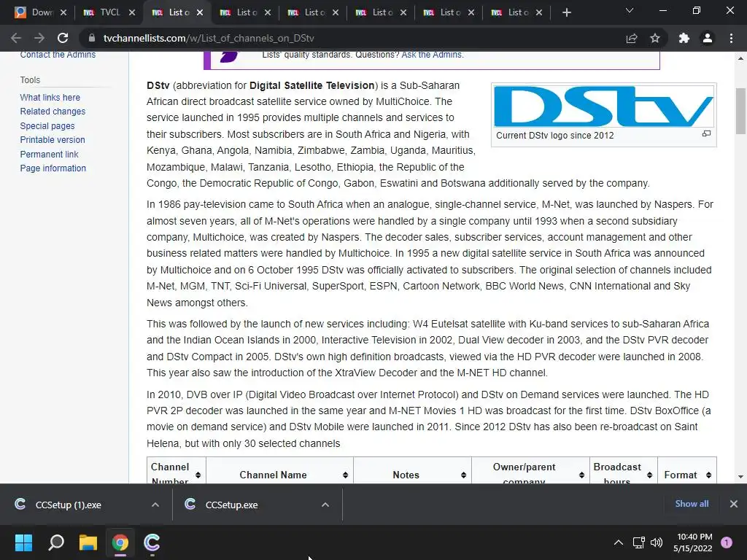Image resolution: width=747 pixels, height=560 pixels.
Task: Close the TVCL tab
Action: pos(132,12)
